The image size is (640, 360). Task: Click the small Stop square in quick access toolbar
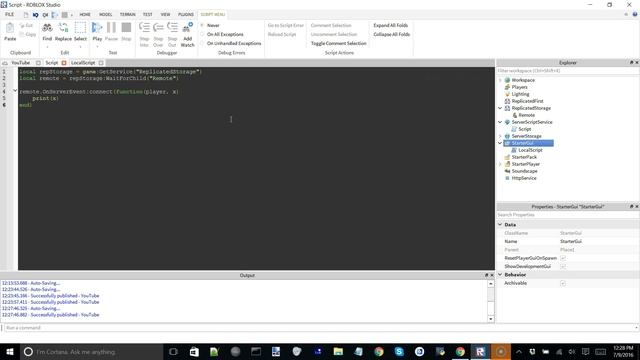pos(64,15)
